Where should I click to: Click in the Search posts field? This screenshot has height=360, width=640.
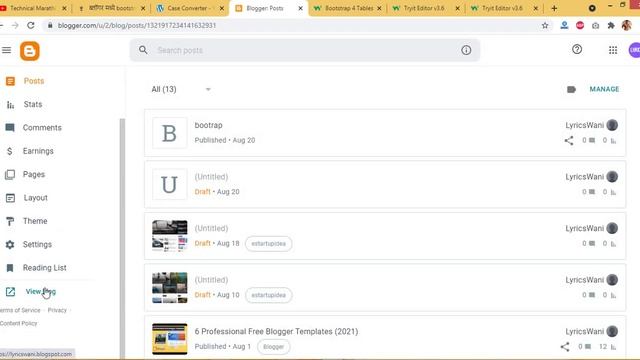pyautogui.click(x=304, y=50)
